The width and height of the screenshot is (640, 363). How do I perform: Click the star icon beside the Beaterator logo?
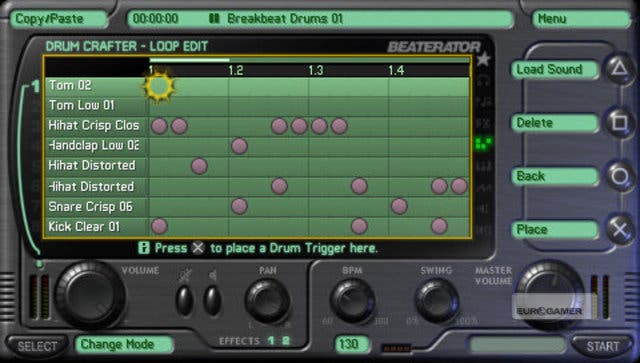coord(483,60)
